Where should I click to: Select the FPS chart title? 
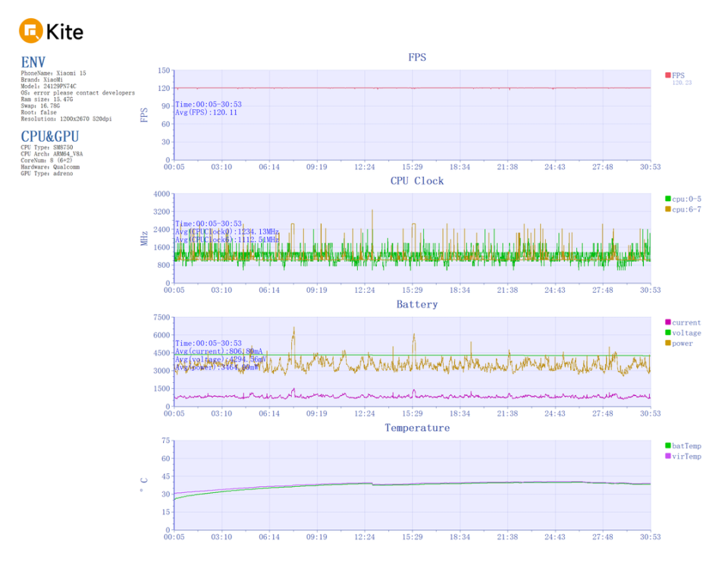[x=417, y=57]
